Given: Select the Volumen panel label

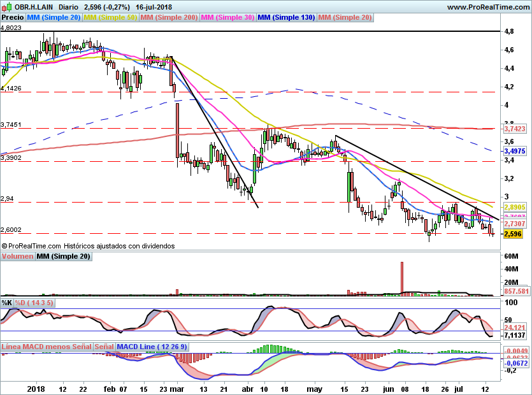Looking at the screenshot, I should pyautogui.click(x=17, y=256).
